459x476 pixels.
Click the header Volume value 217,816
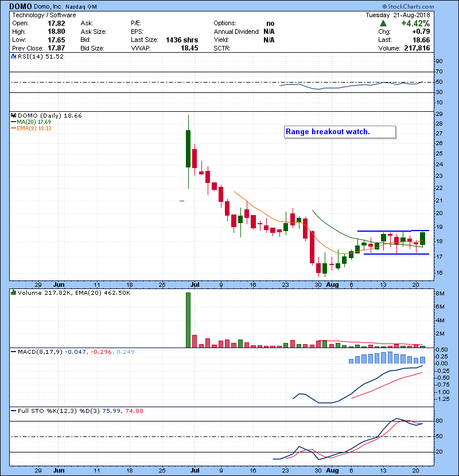[x=417, y=48]
